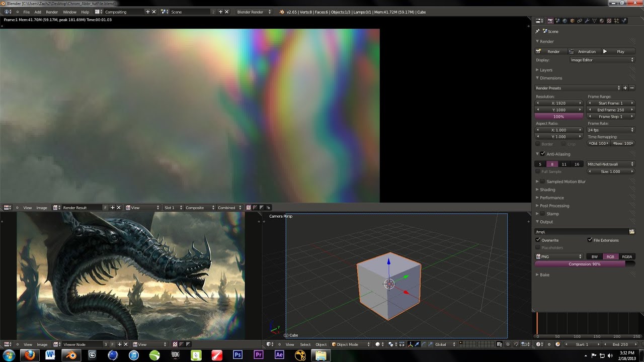The width and height of the screenshot is (644, 362).
Task: Select the rotate manipulator arc icon
Action: click(x=423, y=344)
